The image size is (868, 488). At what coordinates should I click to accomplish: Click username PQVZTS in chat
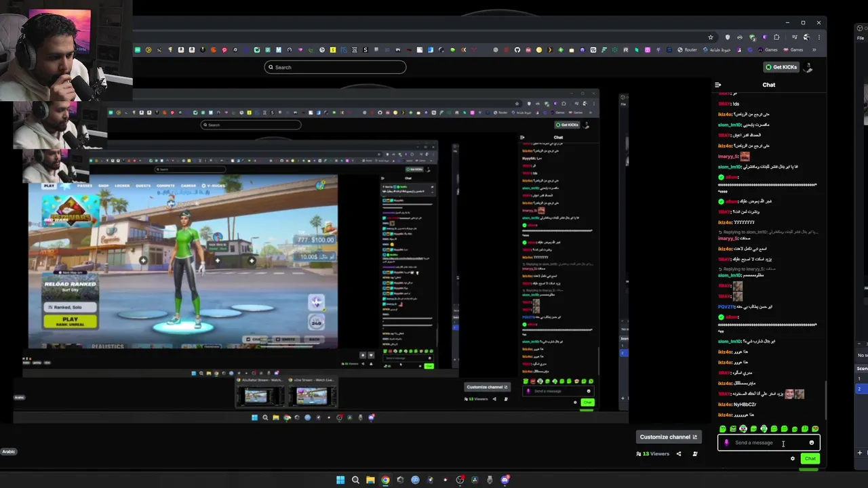726,307
